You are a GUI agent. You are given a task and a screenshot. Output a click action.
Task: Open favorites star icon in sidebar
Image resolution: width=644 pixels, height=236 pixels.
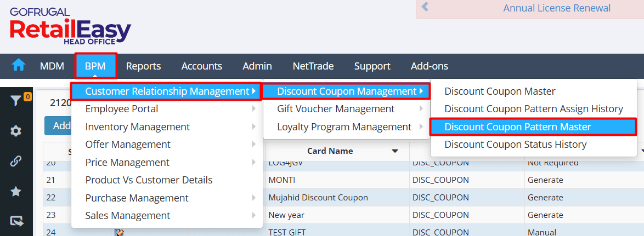click(16, 191)
